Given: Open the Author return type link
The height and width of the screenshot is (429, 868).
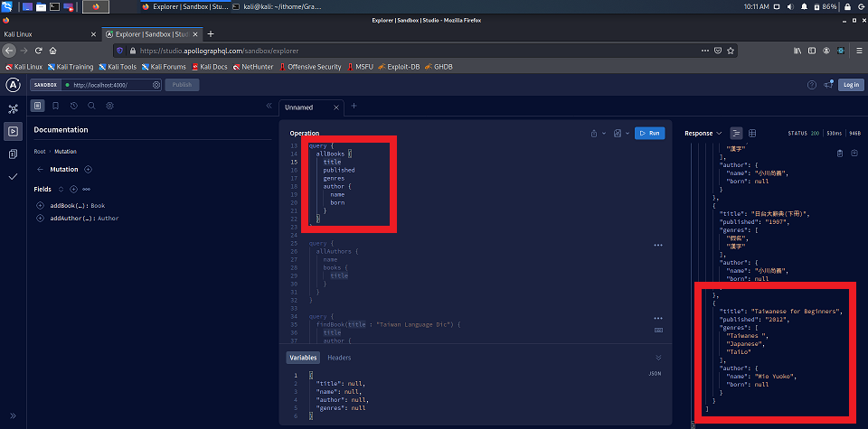Looking at the screenshot, I should click(x=108, y=219).
